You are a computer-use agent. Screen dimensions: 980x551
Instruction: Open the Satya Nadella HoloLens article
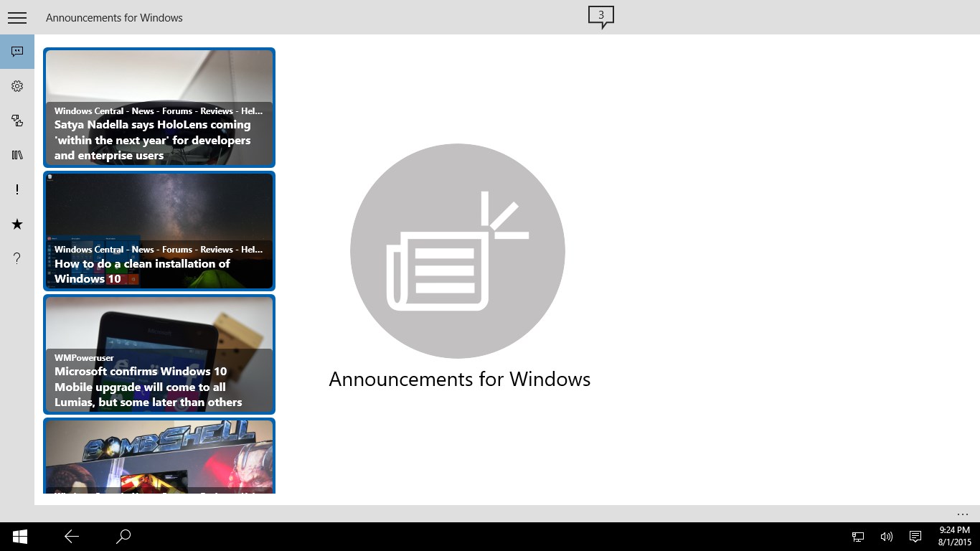click(159, 108)
